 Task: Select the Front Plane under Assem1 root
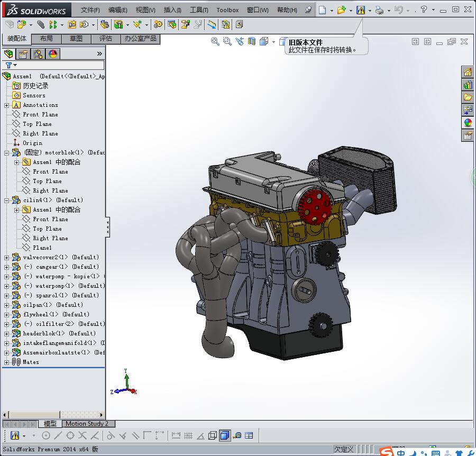point(40,114)
